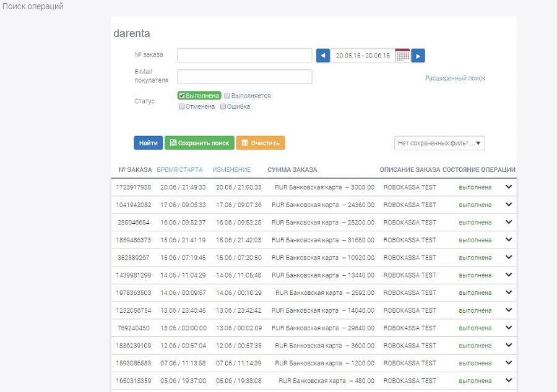The width and height of the screenshot is (557, 392).
Task: Click the order amount – 10920.00
Action: point(358,258)
